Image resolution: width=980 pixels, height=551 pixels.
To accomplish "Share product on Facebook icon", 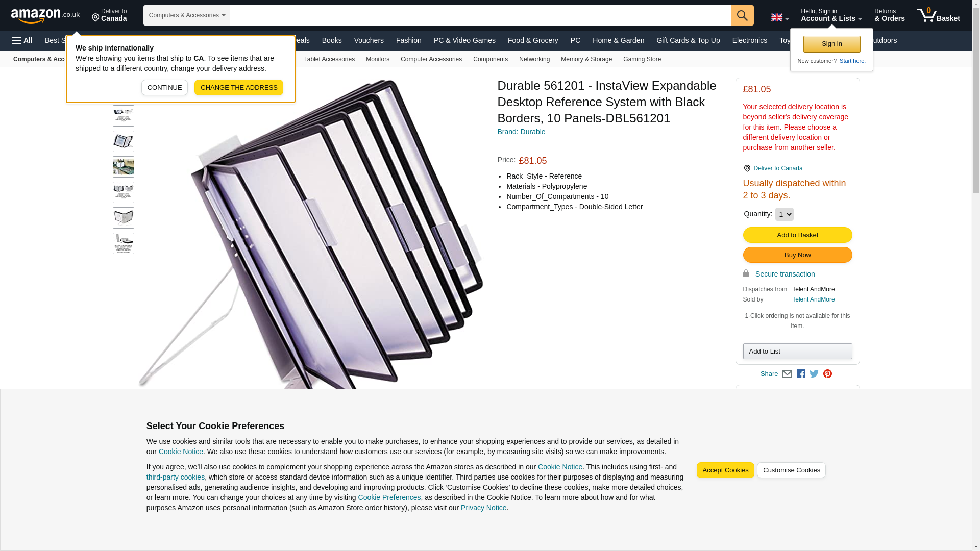I will (801, 374).
